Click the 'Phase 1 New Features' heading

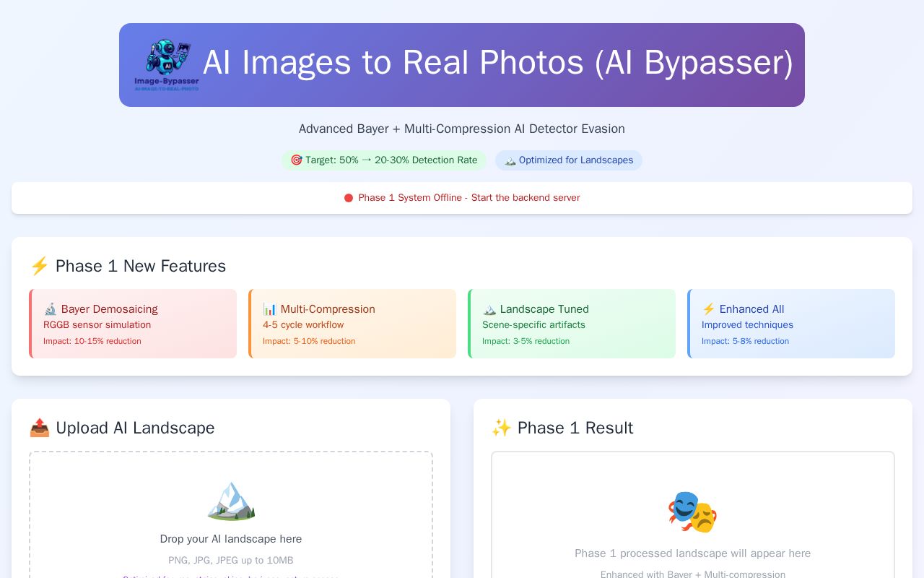tap(141, 266)
